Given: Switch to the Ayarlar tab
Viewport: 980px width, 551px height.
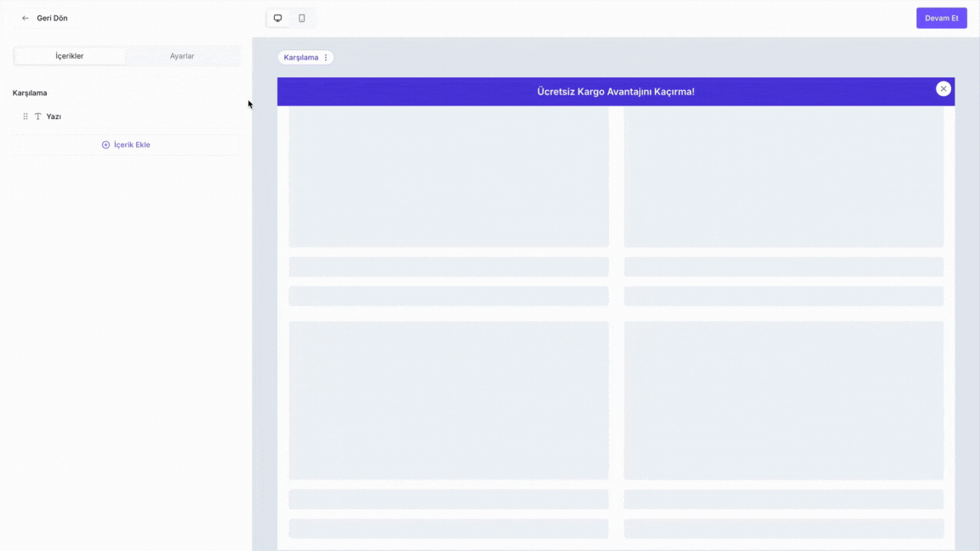Looking at the screenshot, I should pos(182,56).
